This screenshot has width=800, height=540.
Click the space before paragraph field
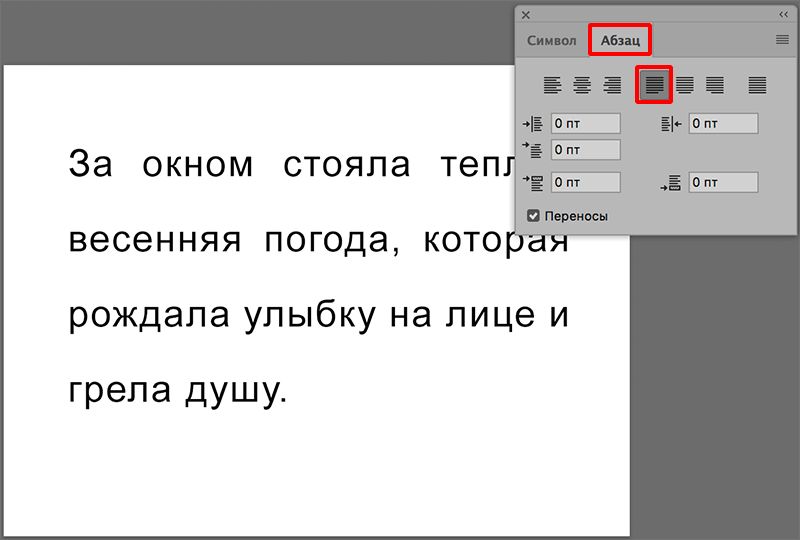tap(586, 182)
